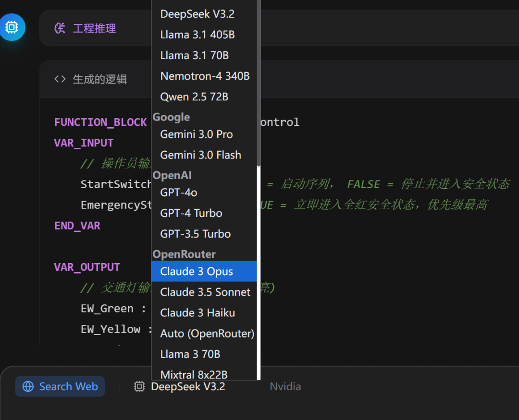Click the EW_Green variable line

click(113, 309)
